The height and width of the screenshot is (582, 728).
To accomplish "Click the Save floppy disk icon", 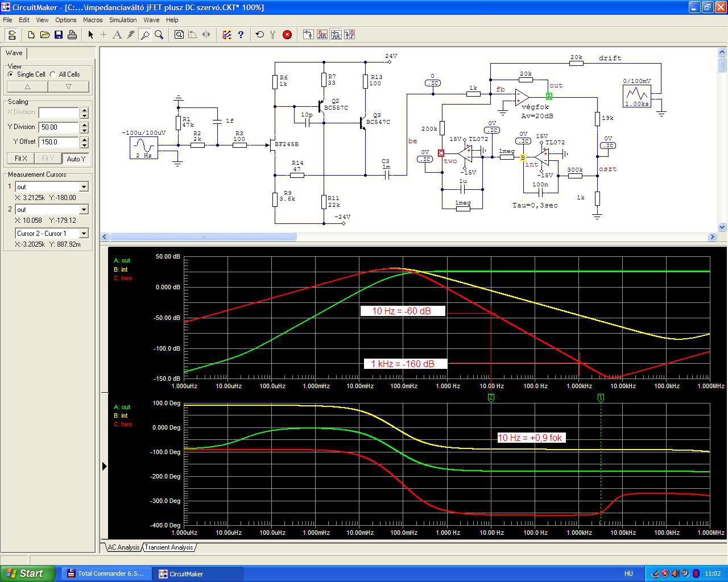I will pyautogui.click(x=59, y=35).
